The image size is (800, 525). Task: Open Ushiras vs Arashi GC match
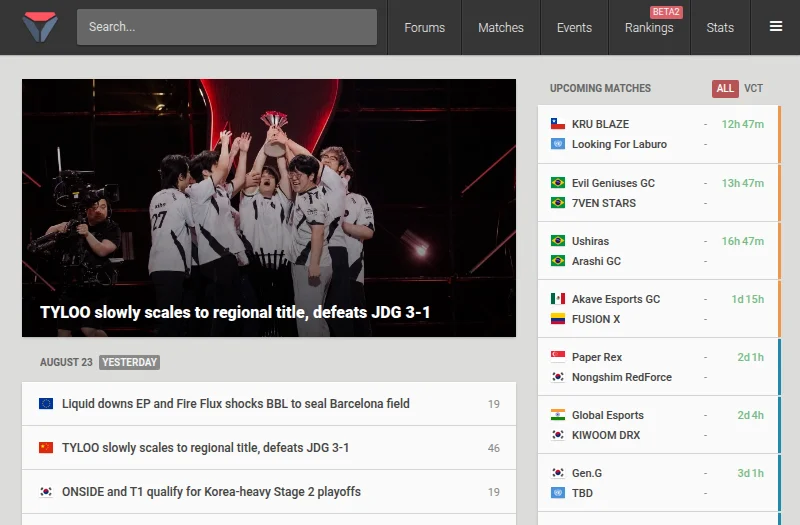pos(659,251)
